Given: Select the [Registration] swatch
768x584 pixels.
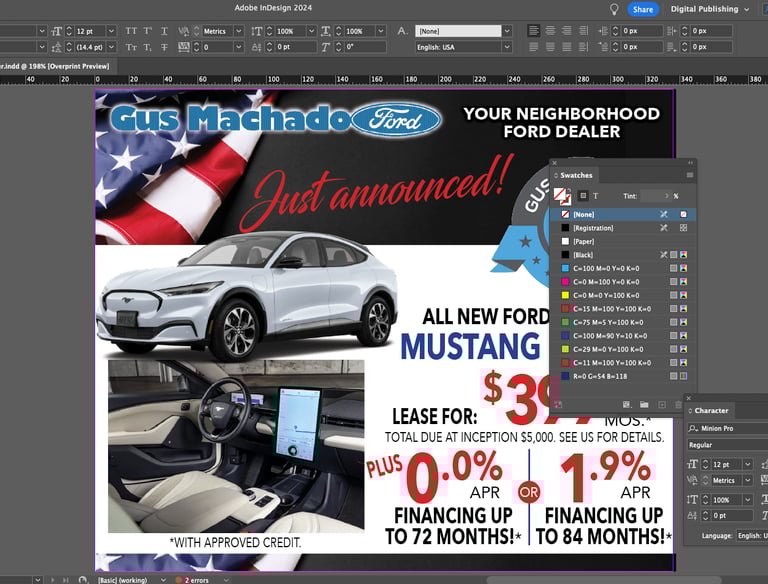Looking at the screenshot, I should coord(623,228).
